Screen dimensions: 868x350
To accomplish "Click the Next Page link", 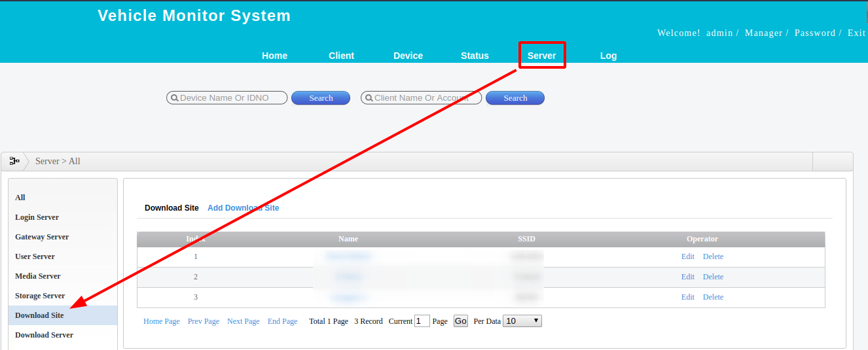I will coord(243,321).
